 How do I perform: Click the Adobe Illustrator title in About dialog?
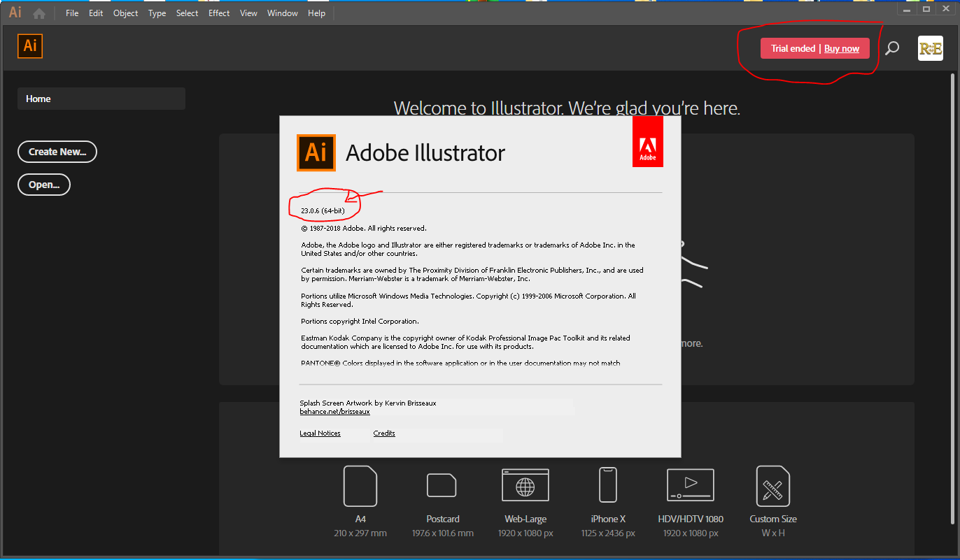point(425,152)
